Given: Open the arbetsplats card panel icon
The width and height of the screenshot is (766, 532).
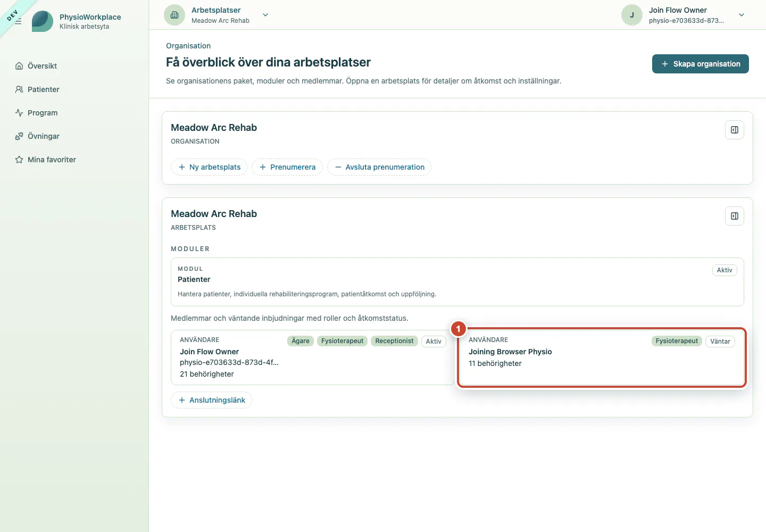Looking at the screenshot, I should coord(735,216).
